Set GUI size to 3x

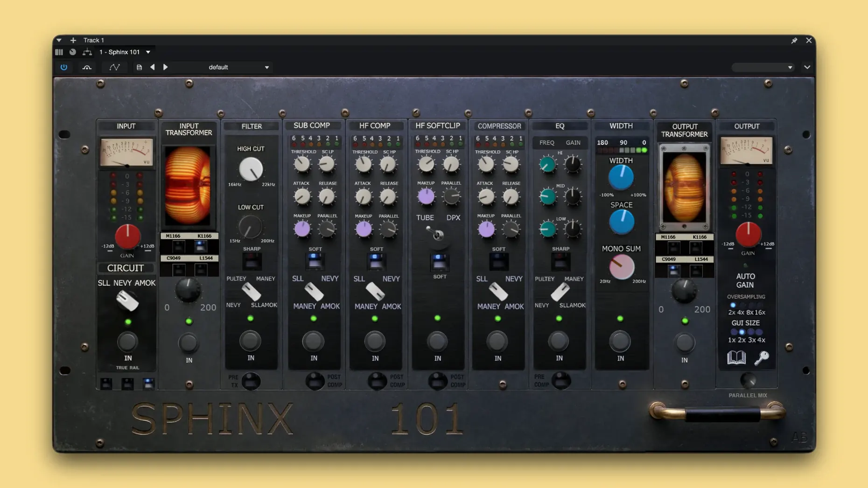pos(750,333)
